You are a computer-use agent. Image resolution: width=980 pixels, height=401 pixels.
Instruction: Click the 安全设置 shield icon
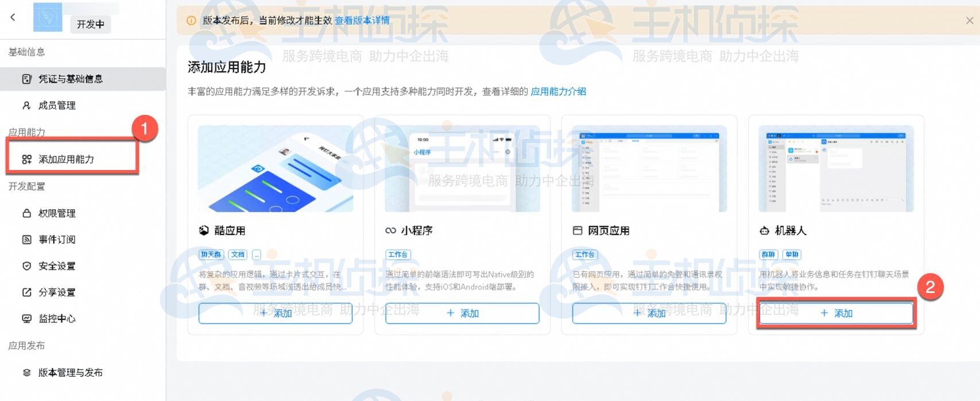(x=26, y=266)
